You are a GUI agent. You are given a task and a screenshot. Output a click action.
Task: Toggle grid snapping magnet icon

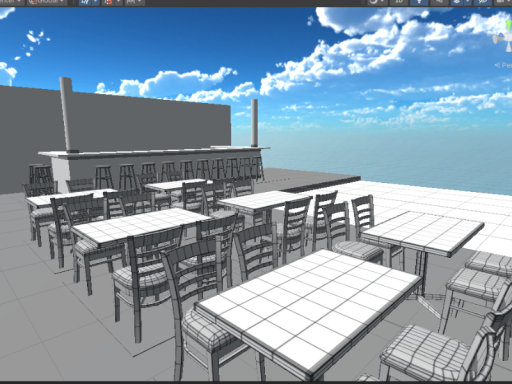pyautogui.click(x=108, y=2)
